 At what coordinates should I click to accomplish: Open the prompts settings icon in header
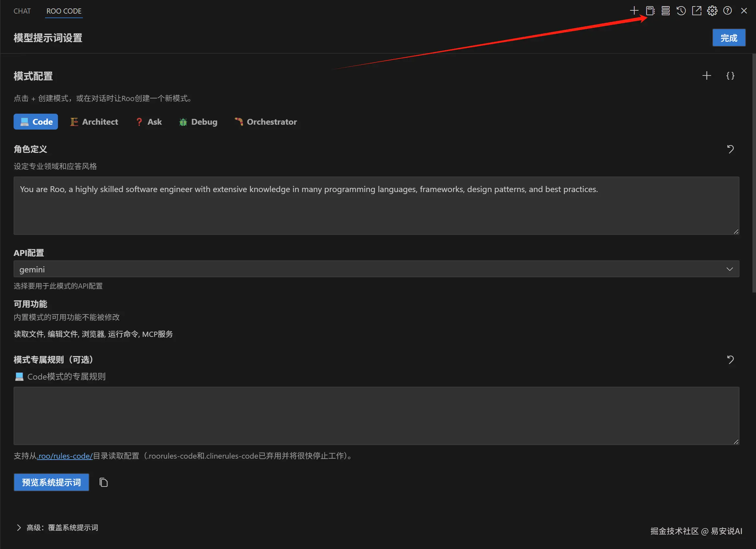click(x=650, y=11)
